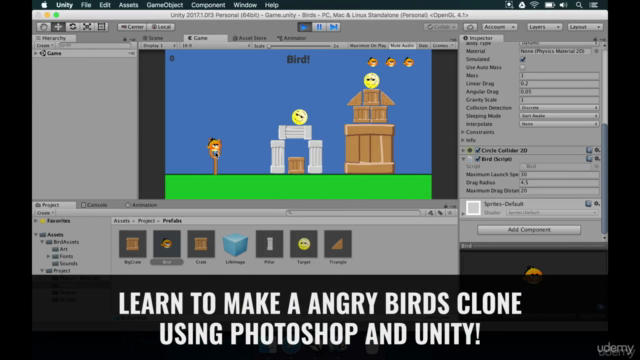Click the volume icon in menu bar
The image size is (640, 360).
click(564, 5)
